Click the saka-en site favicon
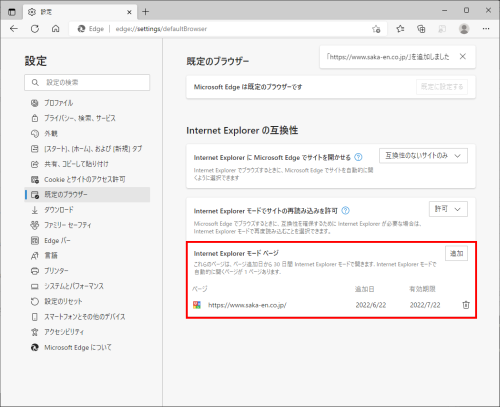 pyautogui.click(x=197, y=305)
